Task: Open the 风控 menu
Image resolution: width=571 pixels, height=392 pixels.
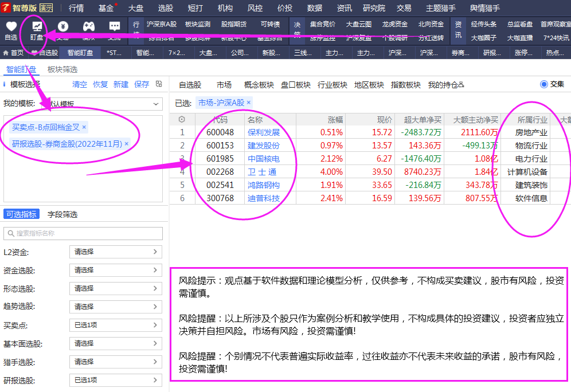Action: click(x=255, y=8)
